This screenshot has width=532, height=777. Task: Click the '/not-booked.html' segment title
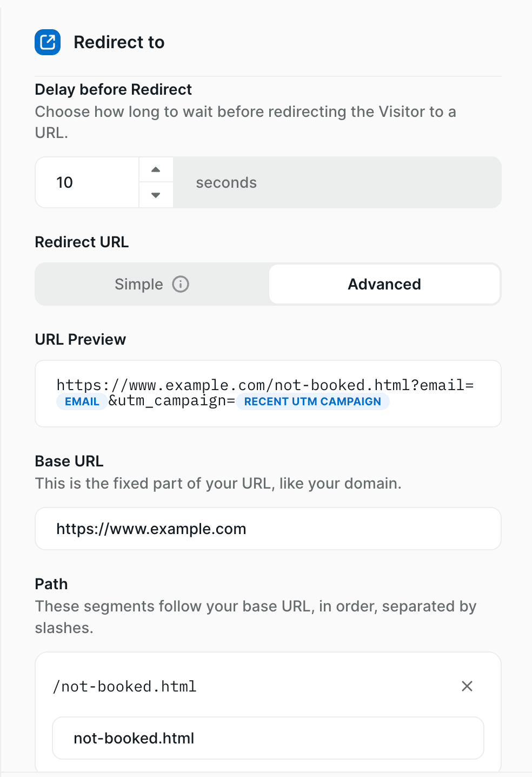(x=125, y=686)
